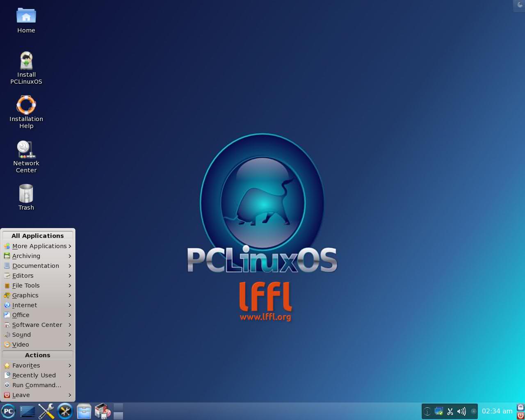Image resolution: width=525 pixels, height=420 pixels.
Task: Select Run Command from the menu
Action: [37, 385]
